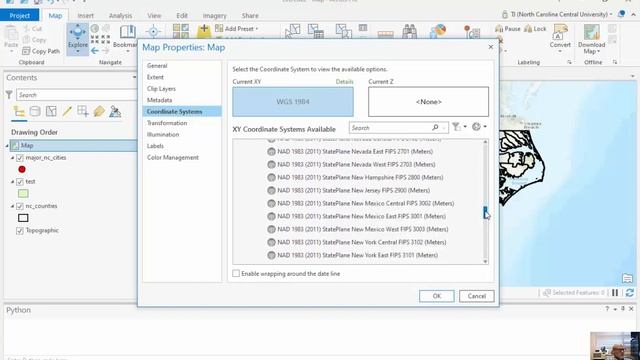Click the yellow Add Data icon
Viewport: 640px width, 360px height.
204,31
